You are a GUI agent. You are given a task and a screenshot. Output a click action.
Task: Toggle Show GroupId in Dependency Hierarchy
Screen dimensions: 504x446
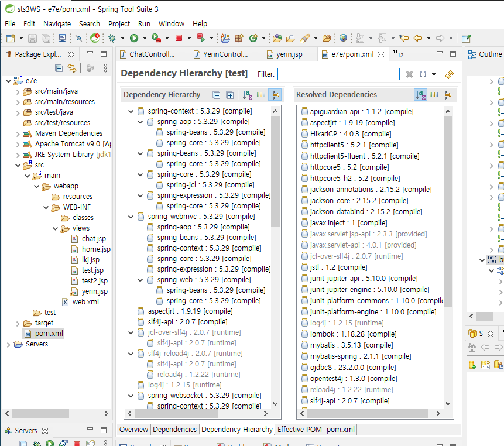(261, 95)
